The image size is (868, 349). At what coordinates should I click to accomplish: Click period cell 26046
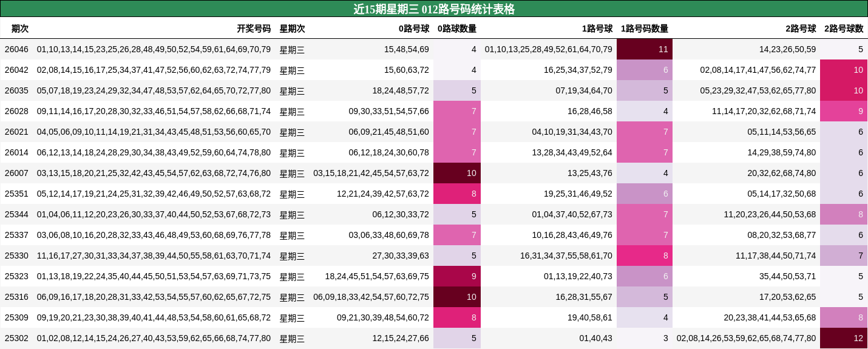click(x=16, y=49)
